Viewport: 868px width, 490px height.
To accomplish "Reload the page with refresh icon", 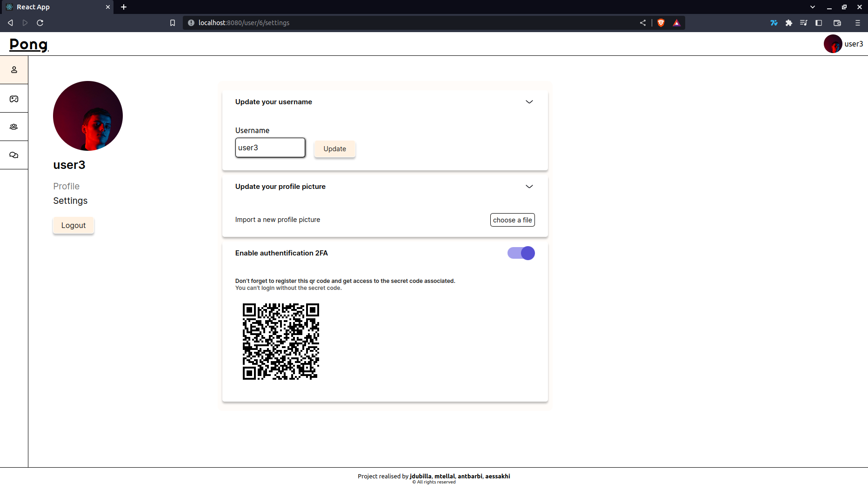I will tap(40, 23).
